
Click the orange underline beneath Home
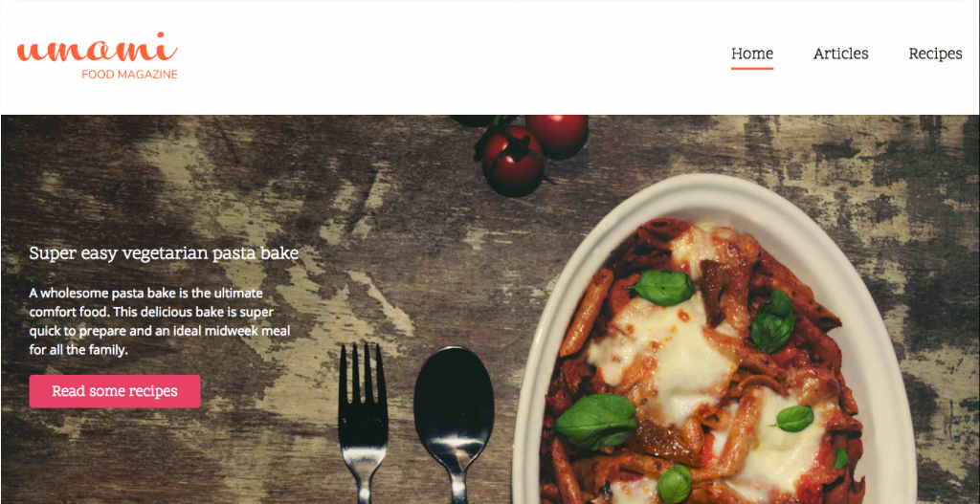click(752, 68)
